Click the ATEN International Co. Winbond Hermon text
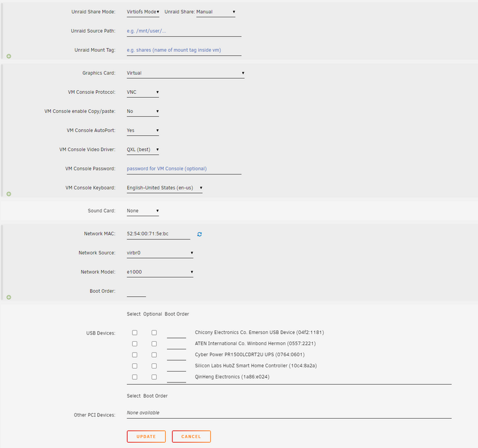478x448 pixels. click(255, 343)
